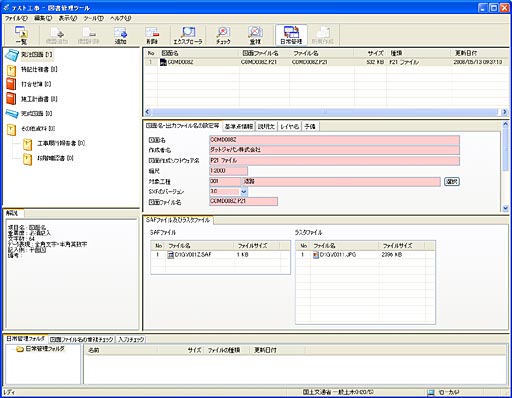
Task: Click the down arrow of properties panel scrollbar
Action: (505, 208)
